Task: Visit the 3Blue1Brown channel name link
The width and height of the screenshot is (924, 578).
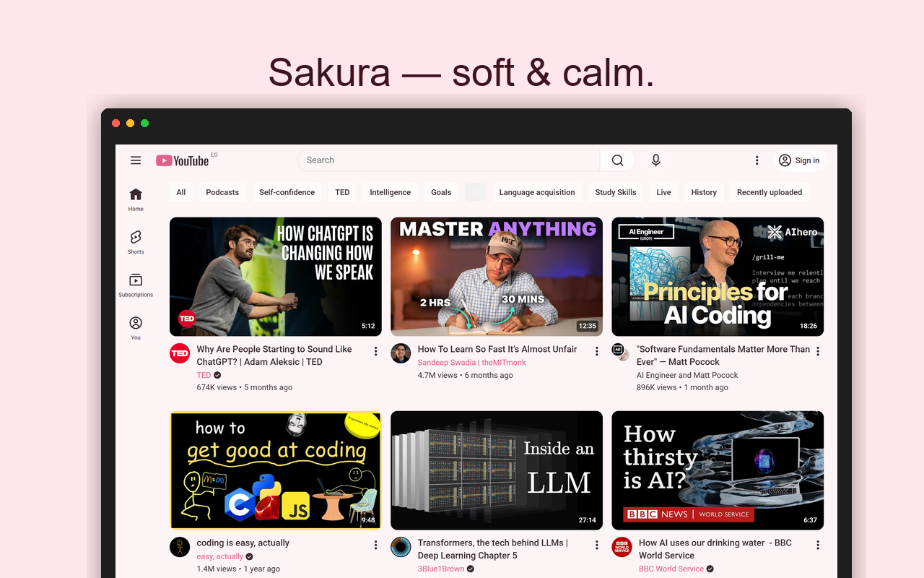Action: 441,569
